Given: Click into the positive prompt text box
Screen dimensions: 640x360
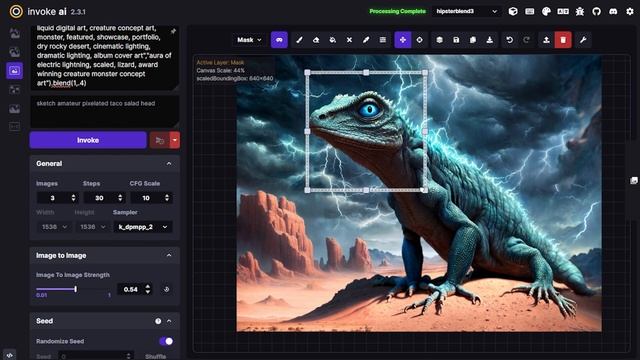Looking at the screenshot, I should pyautogui.click(x=104, y=58).
